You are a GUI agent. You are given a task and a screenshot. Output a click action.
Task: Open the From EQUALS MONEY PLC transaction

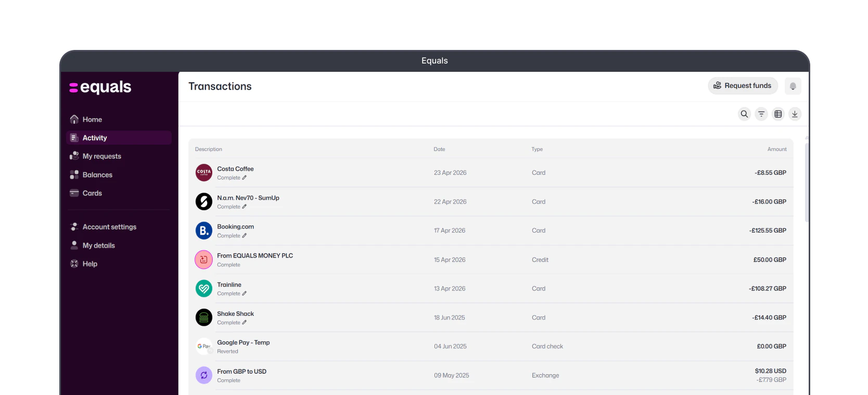[491, 260]
